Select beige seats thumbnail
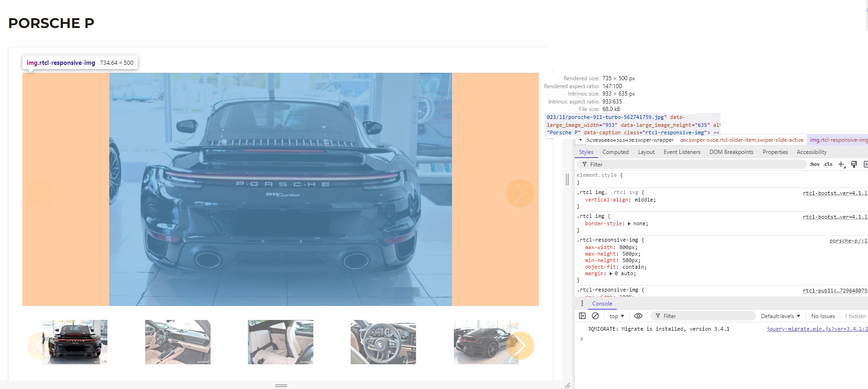Image resolution: width=868 pixels, height=389 pixels. 281,342
